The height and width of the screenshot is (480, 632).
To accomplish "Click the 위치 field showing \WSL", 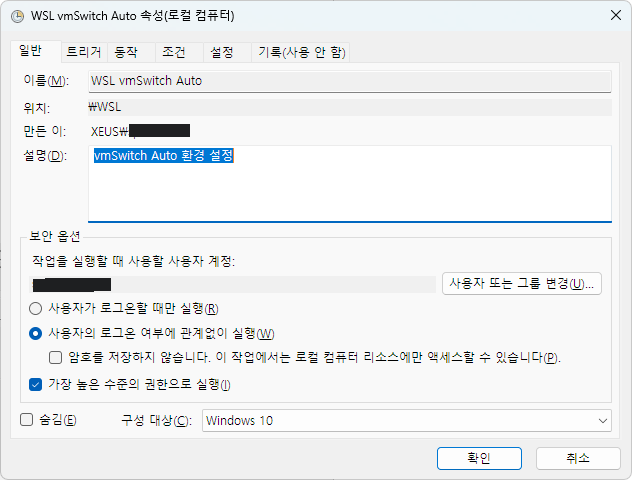I will pos(348,106).
